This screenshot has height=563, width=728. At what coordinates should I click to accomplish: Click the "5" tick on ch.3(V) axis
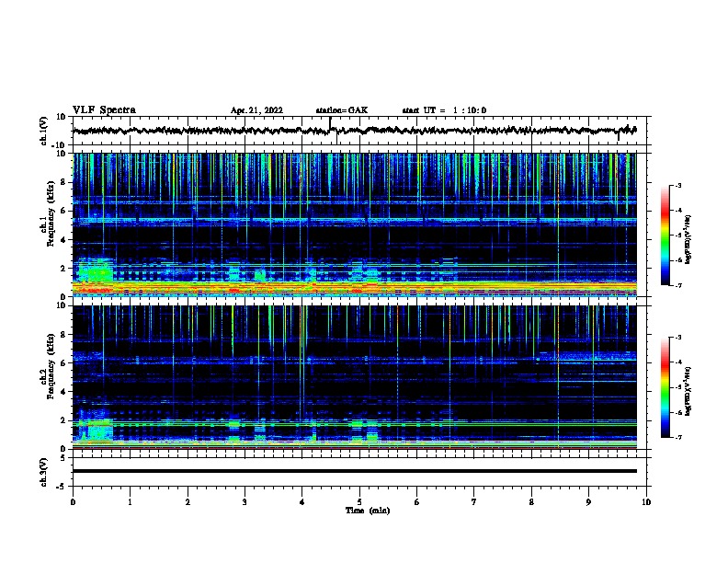pos(64,457)
